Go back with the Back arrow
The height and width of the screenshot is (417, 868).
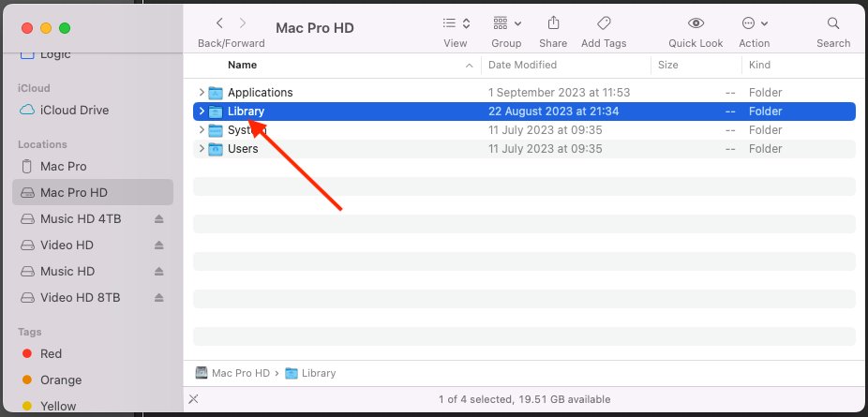(219, 23)
